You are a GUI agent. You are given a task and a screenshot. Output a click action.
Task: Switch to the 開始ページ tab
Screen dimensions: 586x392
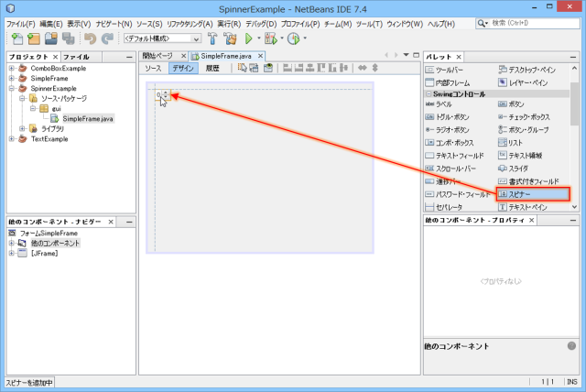pos(157,56)
